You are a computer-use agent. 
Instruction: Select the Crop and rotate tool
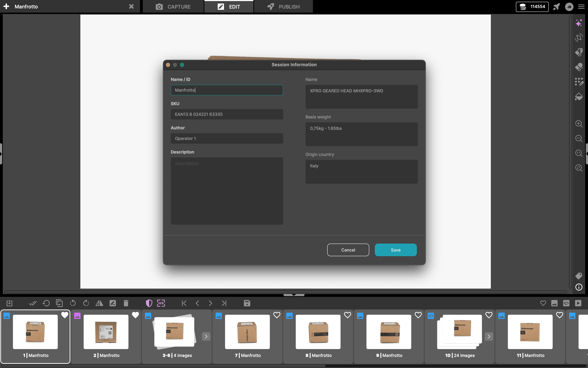click(579, 38)
